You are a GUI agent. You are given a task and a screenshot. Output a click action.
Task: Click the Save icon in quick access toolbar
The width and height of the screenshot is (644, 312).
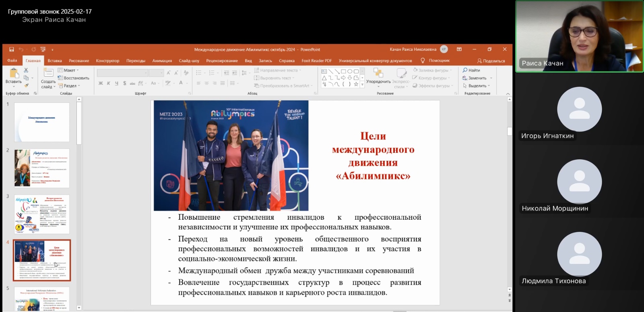[11, 49]
